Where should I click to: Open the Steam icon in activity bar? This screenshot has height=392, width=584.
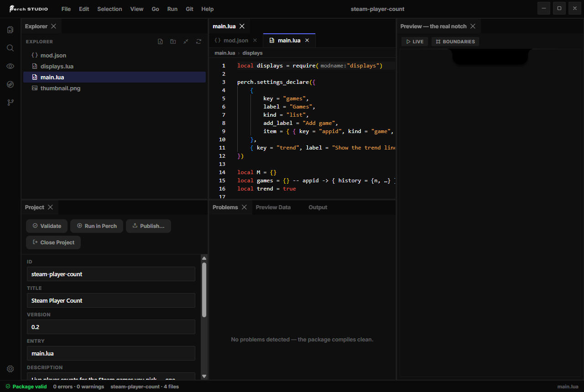(x=10, y=84)
